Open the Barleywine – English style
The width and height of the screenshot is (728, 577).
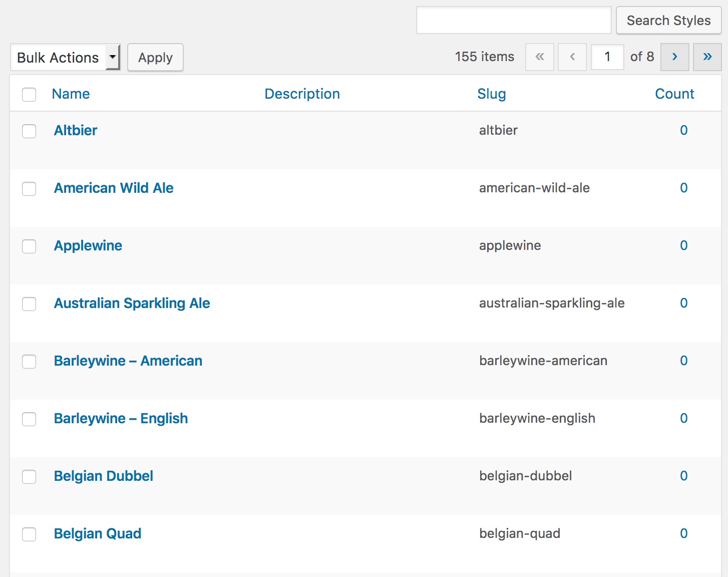pos(121,418)
